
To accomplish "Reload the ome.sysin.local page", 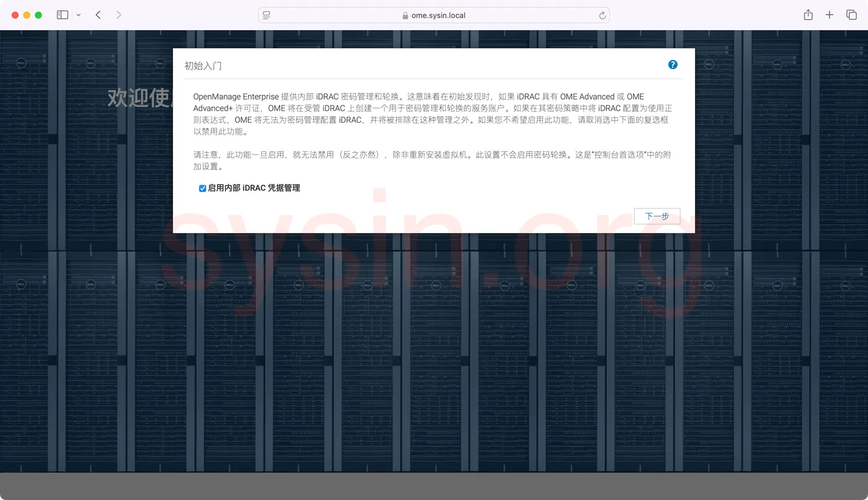I will point(602,16).
